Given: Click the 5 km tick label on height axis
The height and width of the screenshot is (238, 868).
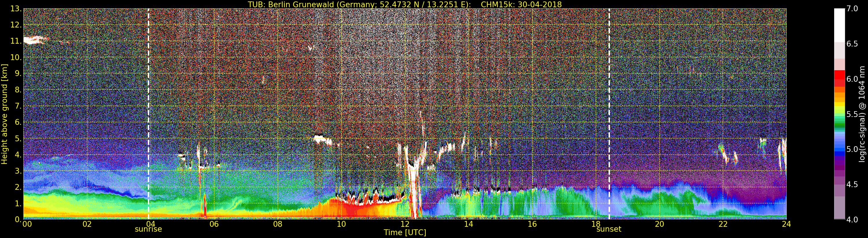Looking at the screenshot, I should [x=18, y=138].
